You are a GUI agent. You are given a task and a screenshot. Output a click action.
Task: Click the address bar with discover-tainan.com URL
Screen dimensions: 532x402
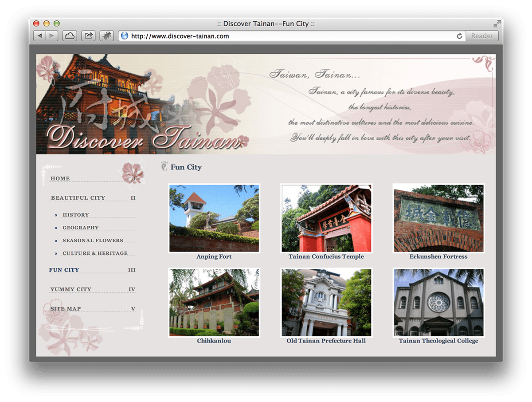point(292,36)
